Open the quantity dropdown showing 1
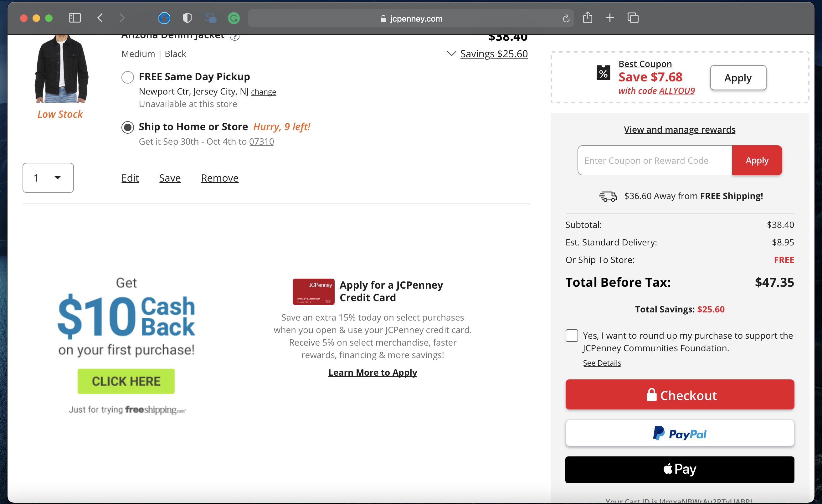This screenshot has height=504, width=822. point(48,178)
